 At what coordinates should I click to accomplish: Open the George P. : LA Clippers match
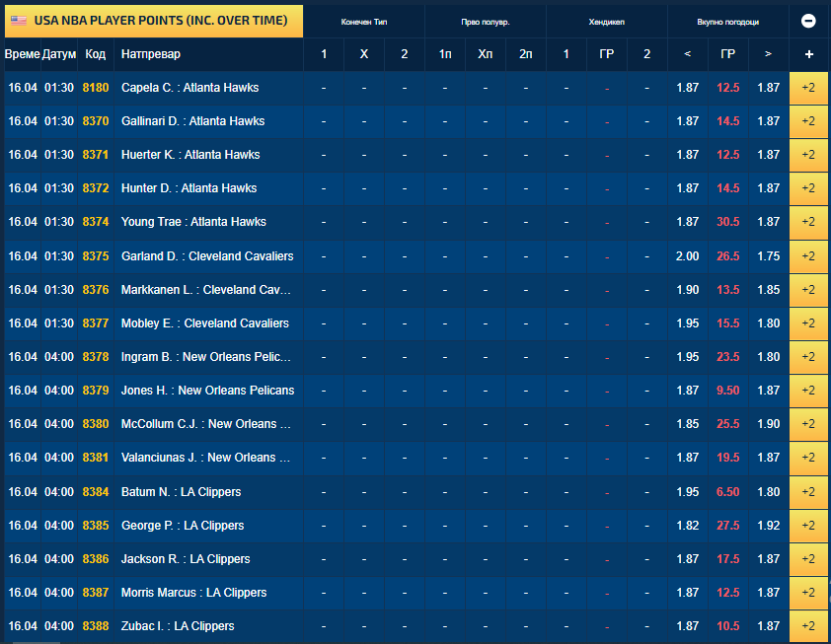point(183,526)
